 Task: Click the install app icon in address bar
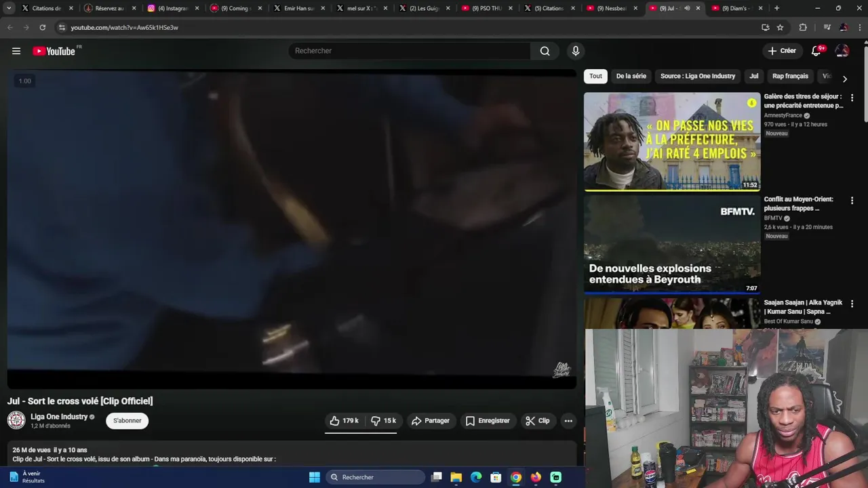765,27
